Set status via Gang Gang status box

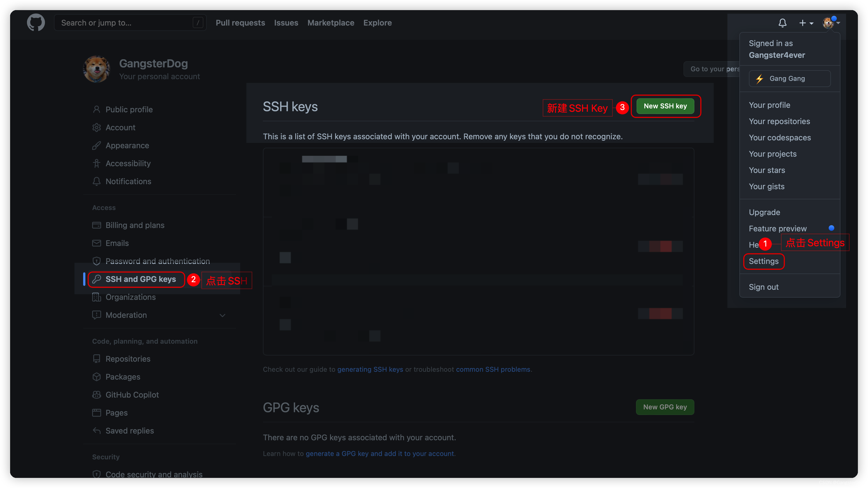coord(790,78)
